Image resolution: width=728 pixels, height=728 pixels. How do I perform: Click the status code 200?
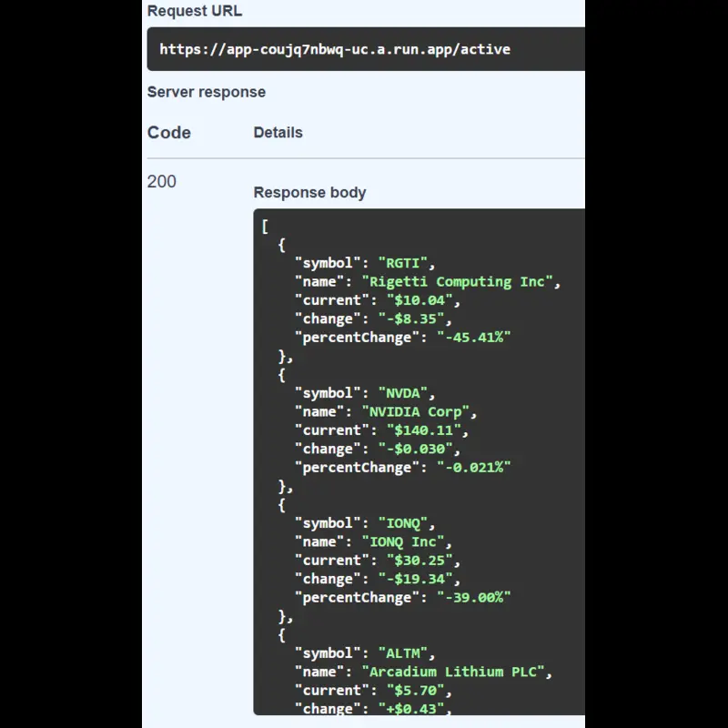click(161, 182)
